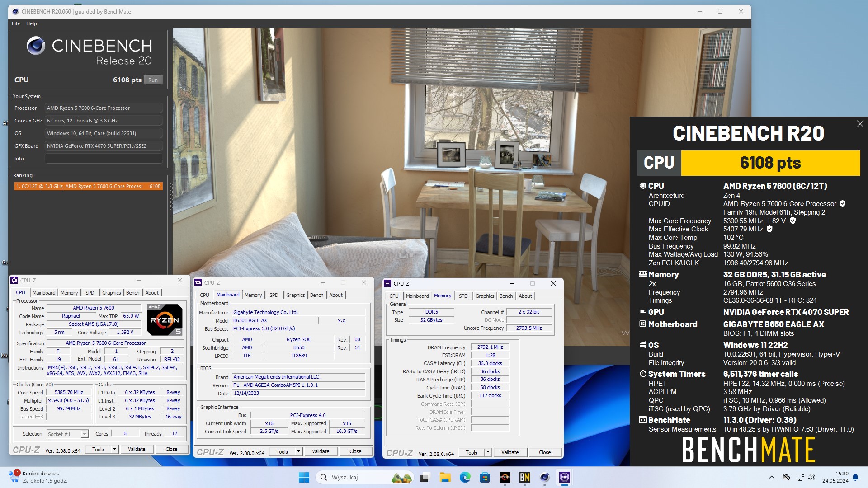This screenshot has width=868, height=488.
Task: Click Close button in Memory CPU-Z window
Action: [x=545, y=452]
